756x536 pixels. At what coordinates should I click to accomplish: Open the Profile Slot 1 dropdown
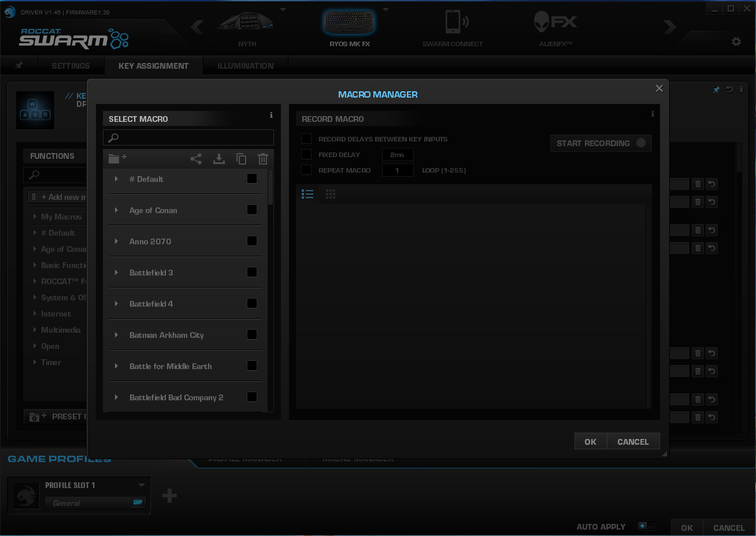(x=142, y=485)
